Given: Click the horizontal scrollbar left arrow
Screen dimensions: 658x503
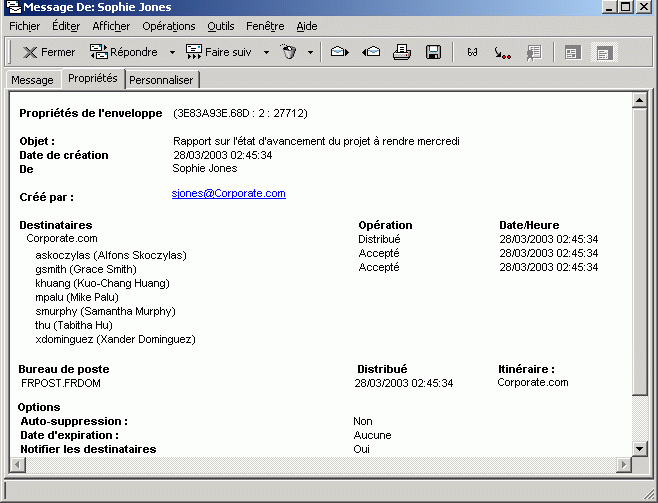Looking at the screenshot, I should (18, 464).
